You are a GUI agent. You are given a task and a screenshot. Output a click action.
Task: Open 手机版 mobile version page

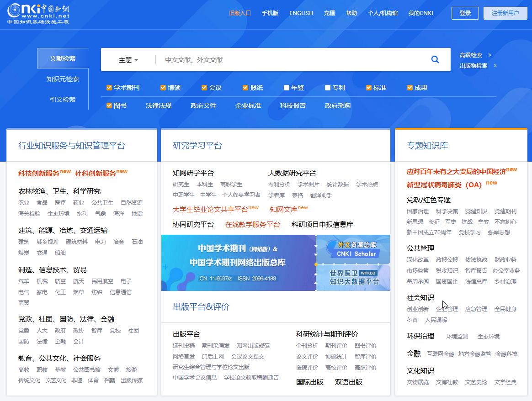click(269, 13)
